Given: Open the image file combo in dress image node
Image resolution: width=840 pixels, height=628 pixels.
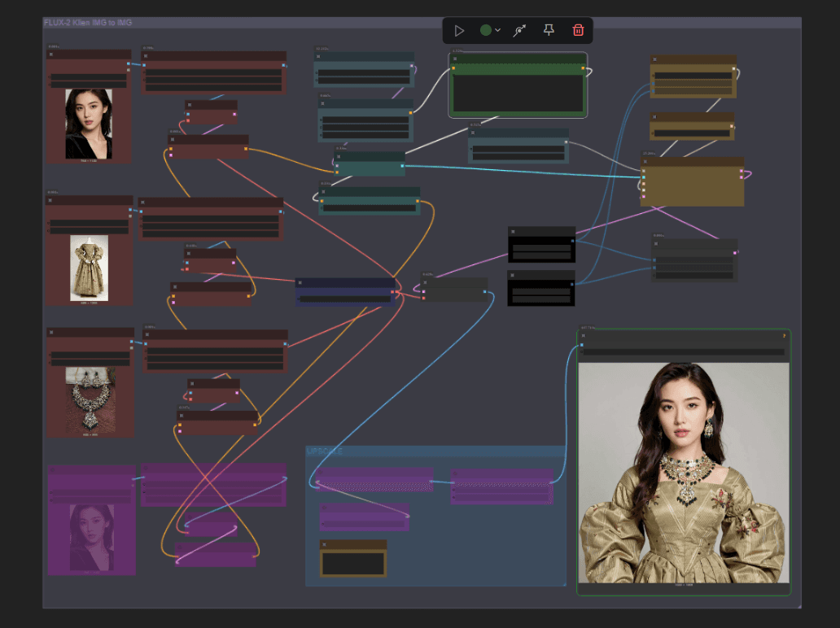Looking at the screenshot, I should [x=90, y=223].
